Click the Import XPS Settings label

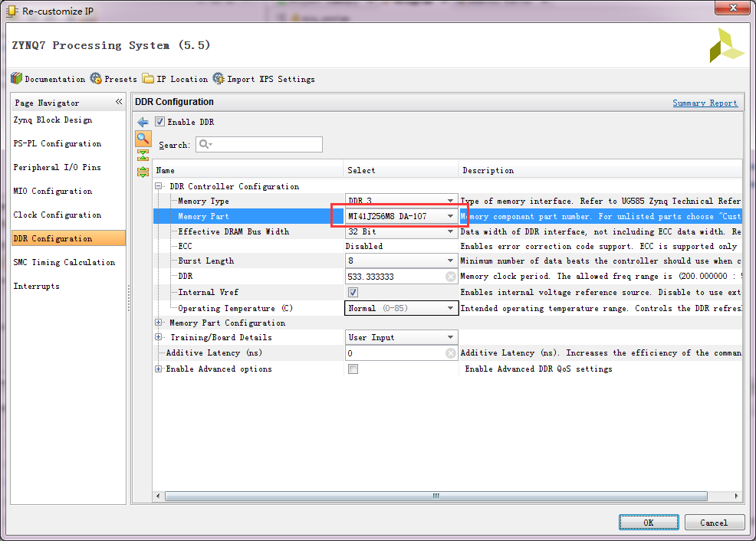[x=271, y=79]
